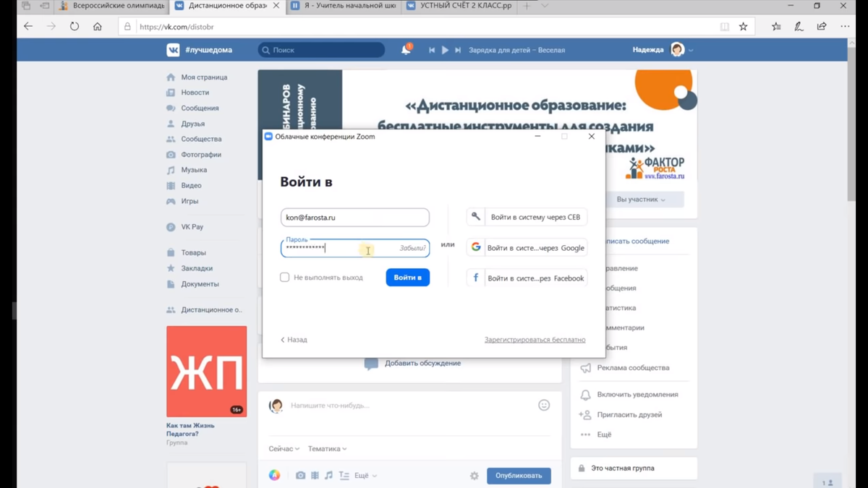Open the Надежда profile menu
Viewport: 868px width, 488px height.
(663, 50)
